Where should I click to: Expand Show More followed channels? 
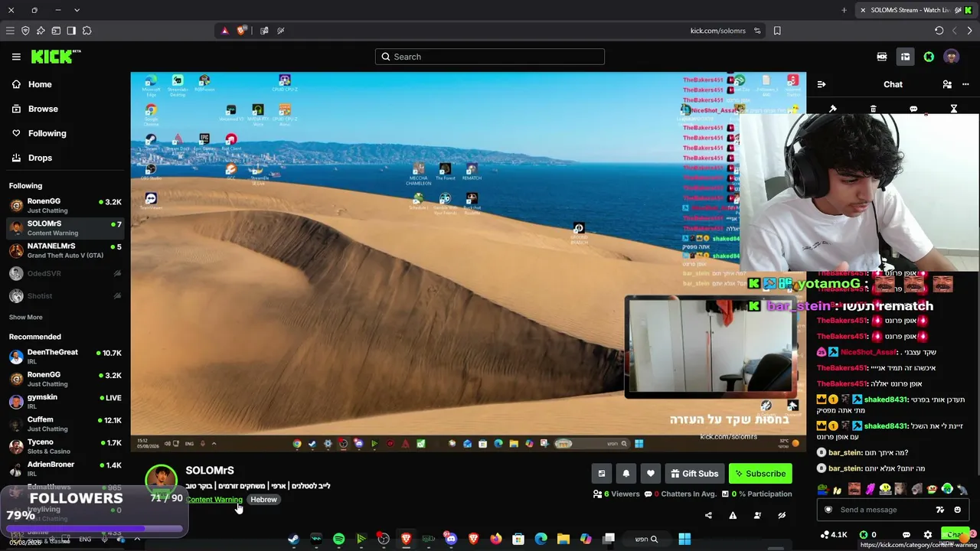click(26, 318)
